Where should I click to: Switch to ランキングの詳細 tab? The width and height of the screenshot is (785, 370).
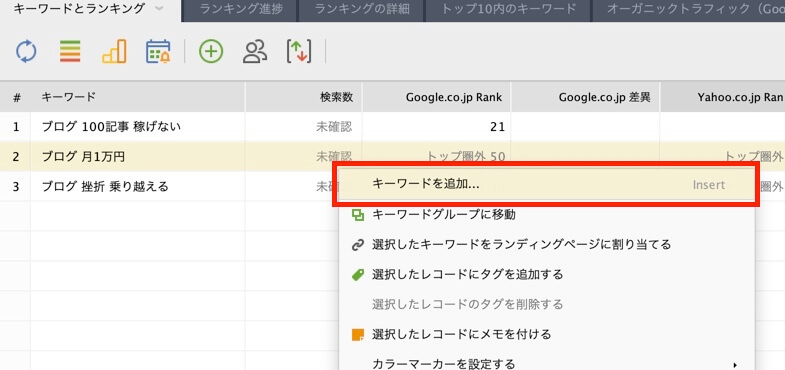[361, 9]
